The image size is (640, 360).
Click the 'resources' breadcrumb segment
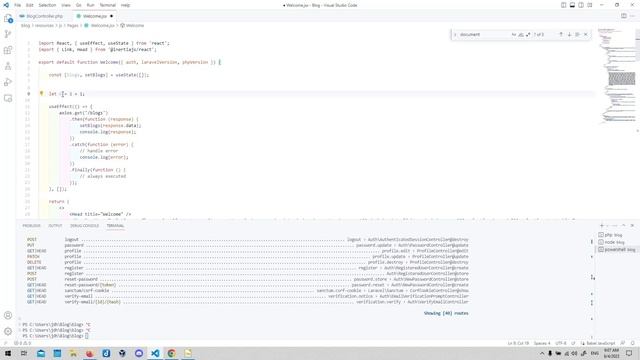click(x=44, y=25)
